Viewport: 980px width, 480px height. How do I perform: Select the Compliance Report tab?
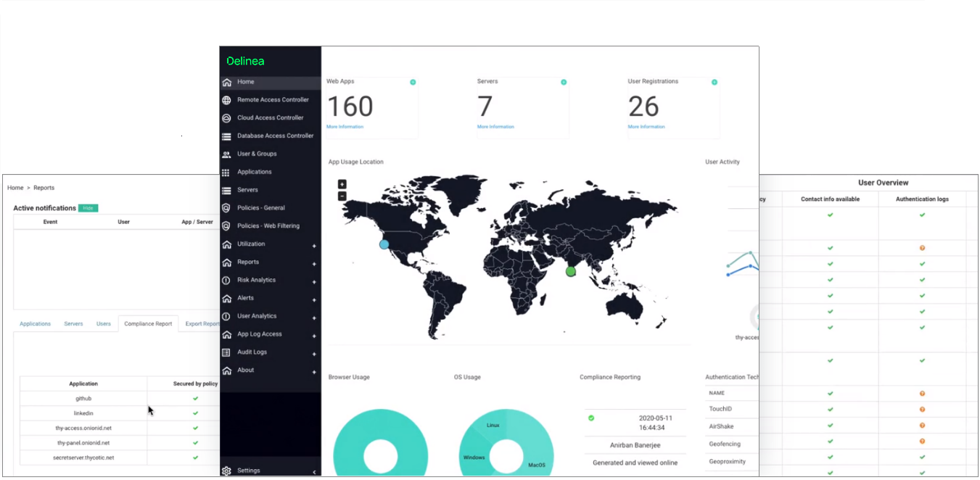(148, 324)
